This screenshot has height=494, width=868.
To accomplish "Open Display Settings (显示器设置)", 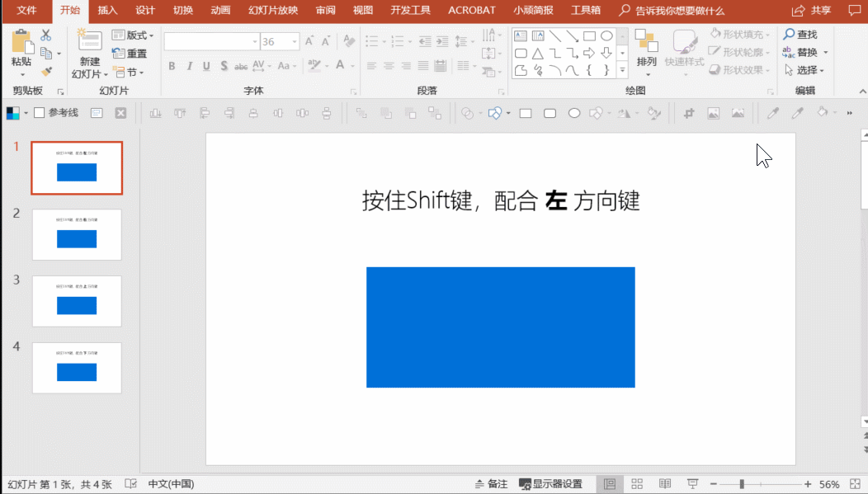I will [551, 484].
